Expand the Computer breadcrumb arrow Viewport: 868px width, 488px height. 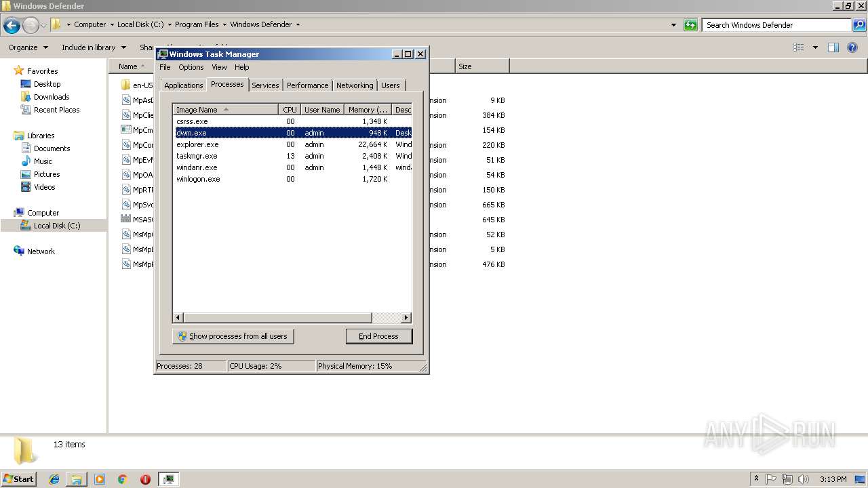click(113, 24)
